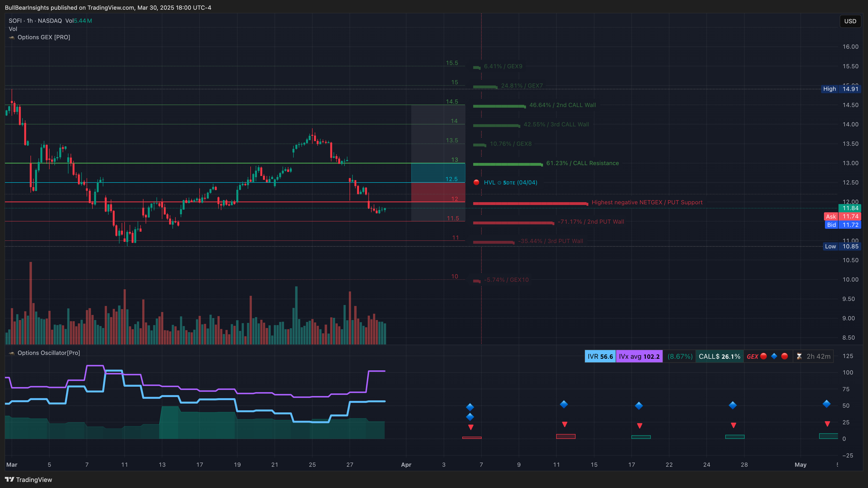Select the IVR 56.6 badge
This screenshot has width=868, height=488.
600,357
